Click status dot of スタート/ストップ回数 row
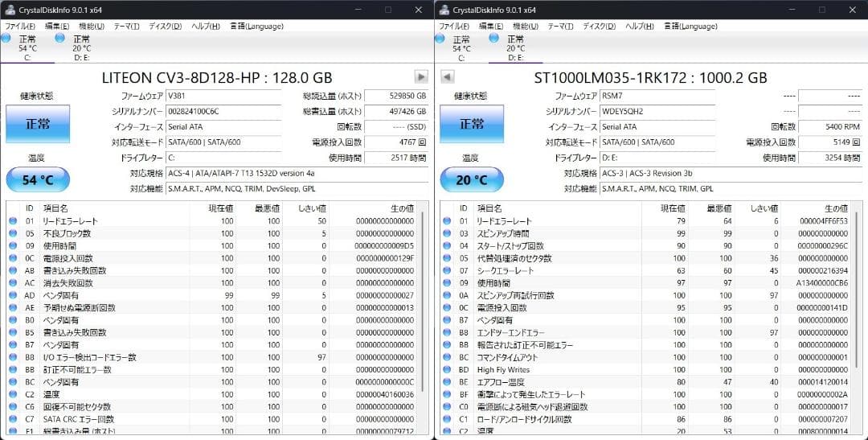 click(x=447, y=245)
